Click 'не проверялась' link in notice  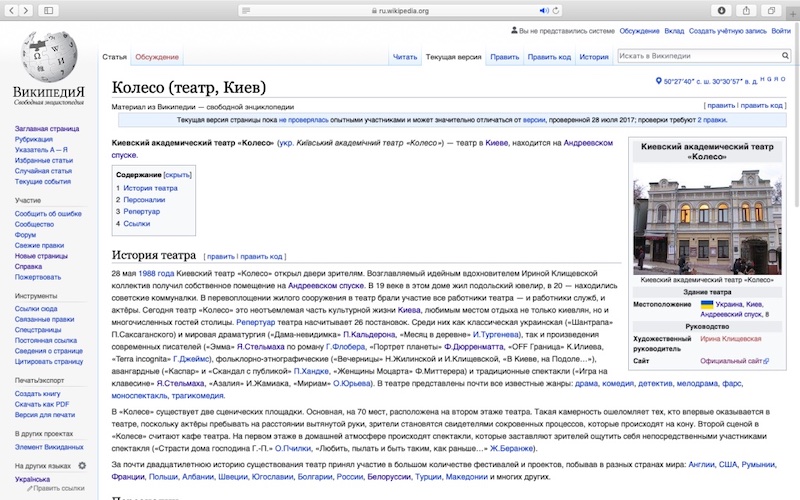click(304, 120)
